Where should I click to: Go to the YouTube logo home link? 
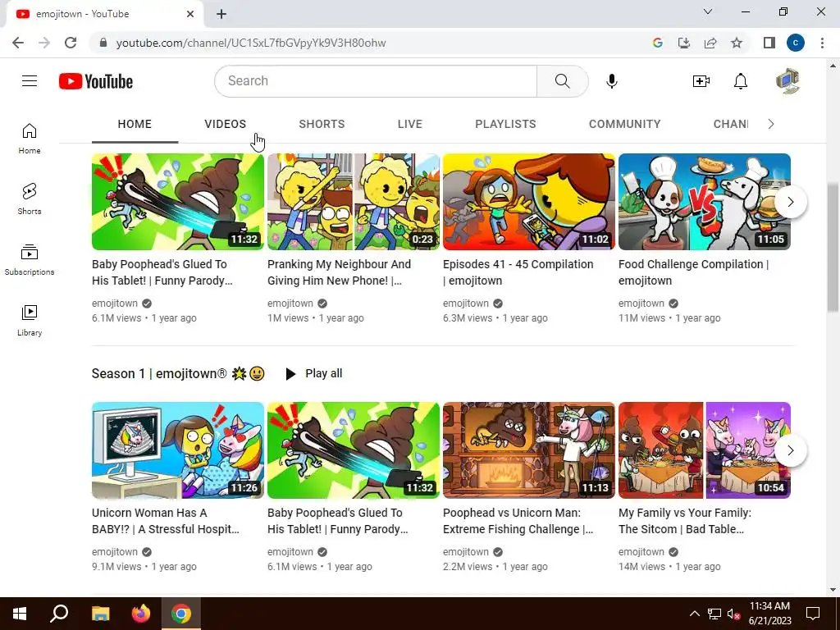(x=96, y=81)
